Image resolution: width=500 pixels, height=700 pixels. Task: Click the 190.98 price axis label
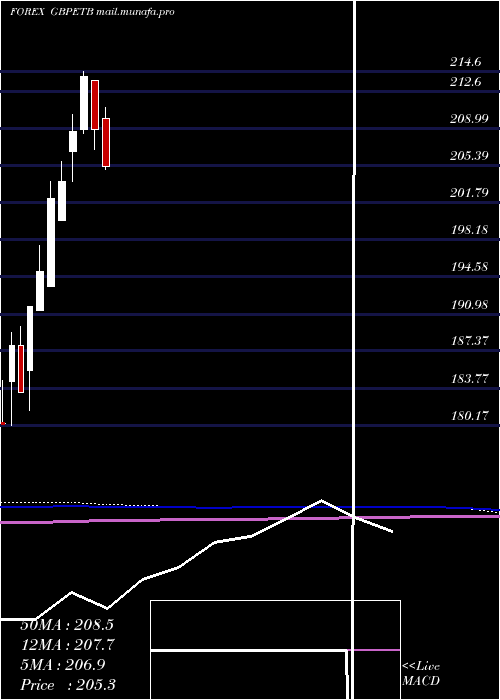pyautogui.click(x=468, y=304)
